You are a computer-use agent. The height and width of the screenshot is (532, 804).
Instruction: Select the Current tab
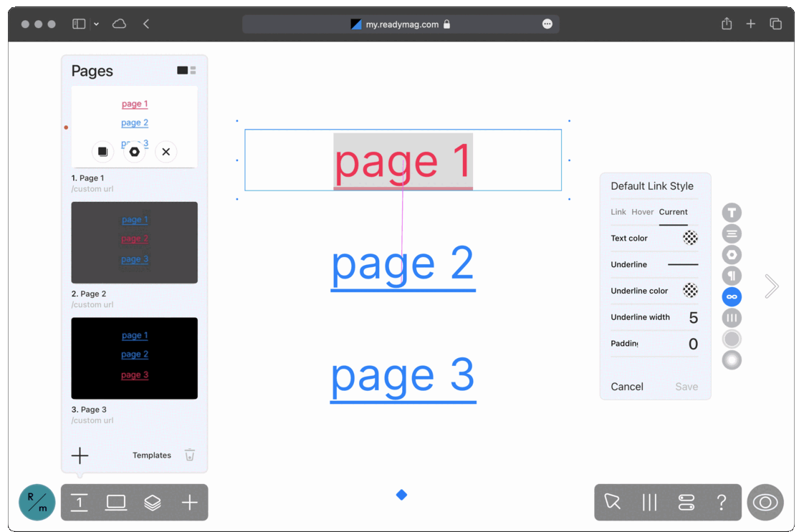(x=674, y=212)
